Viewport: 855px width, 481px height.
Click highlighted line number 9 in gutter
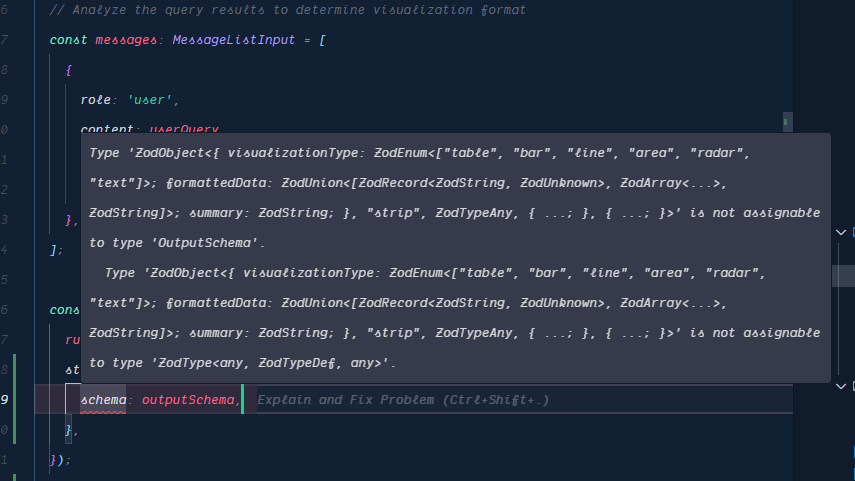coord(6,400)
